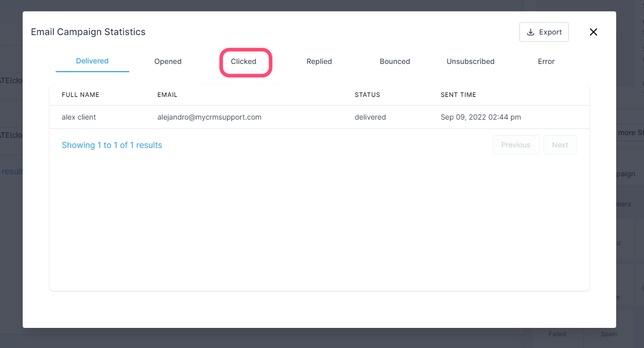Screen dimensions: 644x348
Task: Click sent time Sep 09, 2022 02:44 pm
Action: 481,117
